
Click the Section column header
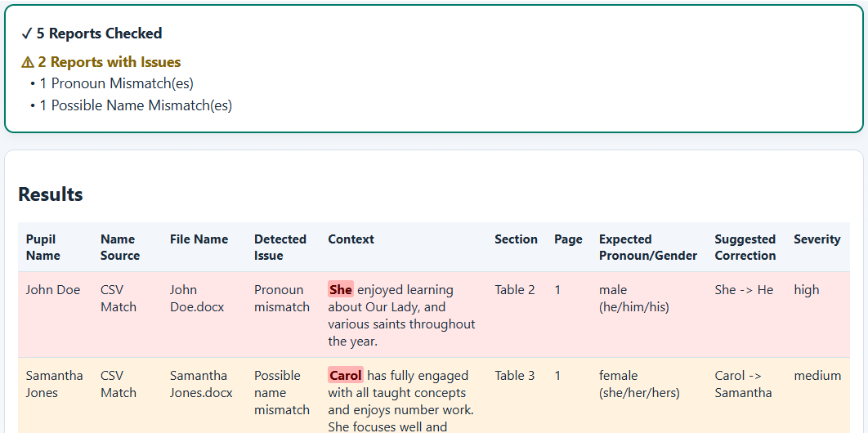(x=516, y=239)
